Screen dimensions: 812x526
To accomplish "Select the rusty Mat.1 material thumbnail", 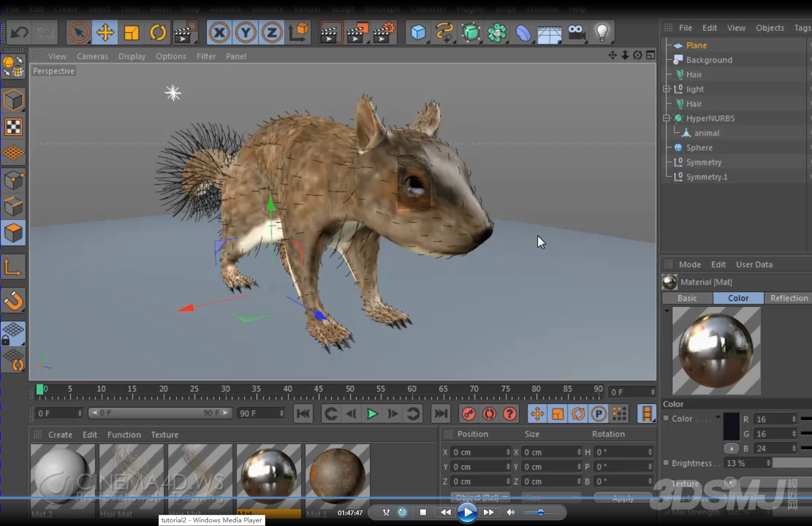I will click(x=337, y=476).
